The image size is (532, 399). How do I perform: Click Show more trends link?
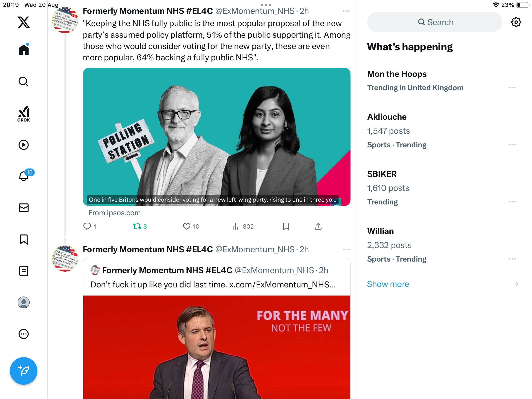click(388, 284)
